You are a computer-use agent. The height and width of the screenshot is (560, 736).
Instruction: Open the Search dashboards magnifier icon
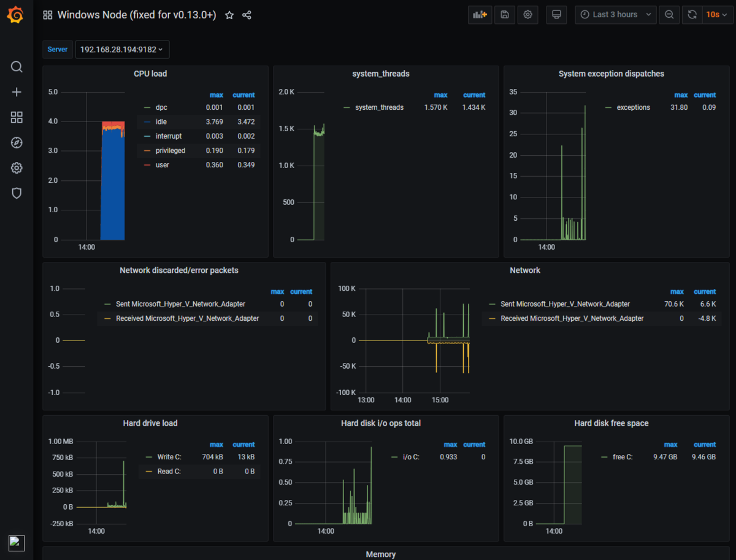[x=17, y=67]
